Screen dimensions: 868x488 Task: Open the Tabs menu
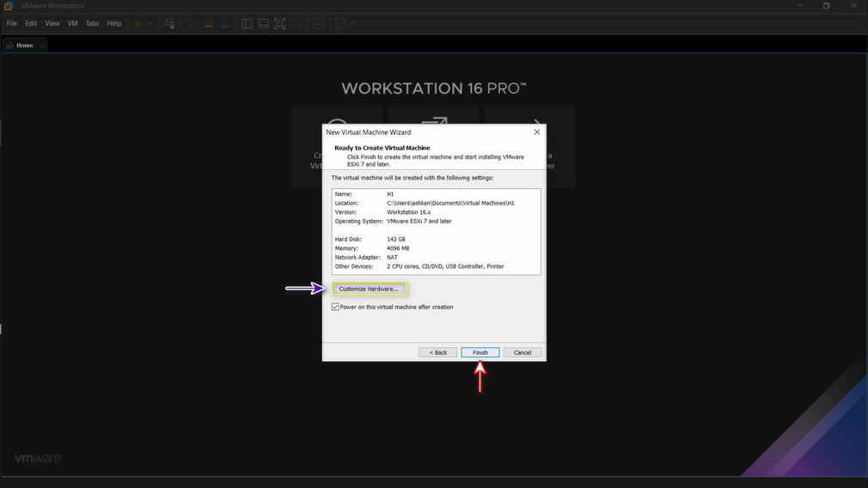pos(93,23)
